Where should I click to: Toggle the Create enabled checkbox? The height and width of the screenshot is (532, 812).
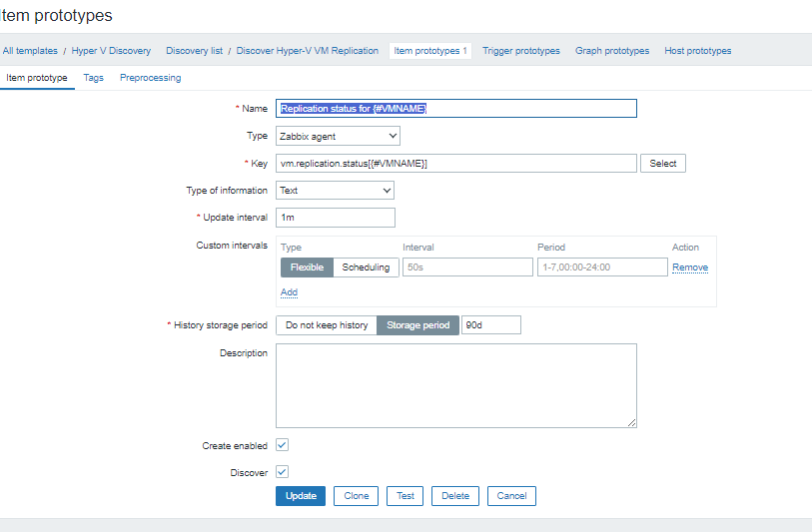coord(282,445)
